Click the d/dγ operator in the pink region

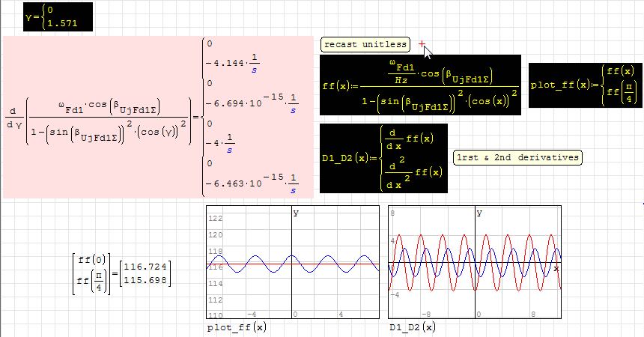click(14, 115)
